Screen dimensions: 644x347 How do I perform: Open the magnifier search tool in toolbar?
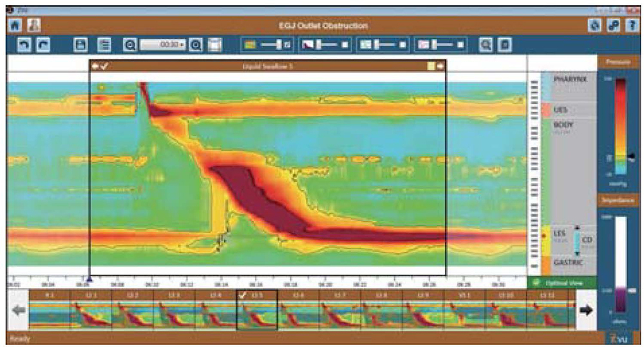pyautogui.click(x=487, y=45)
